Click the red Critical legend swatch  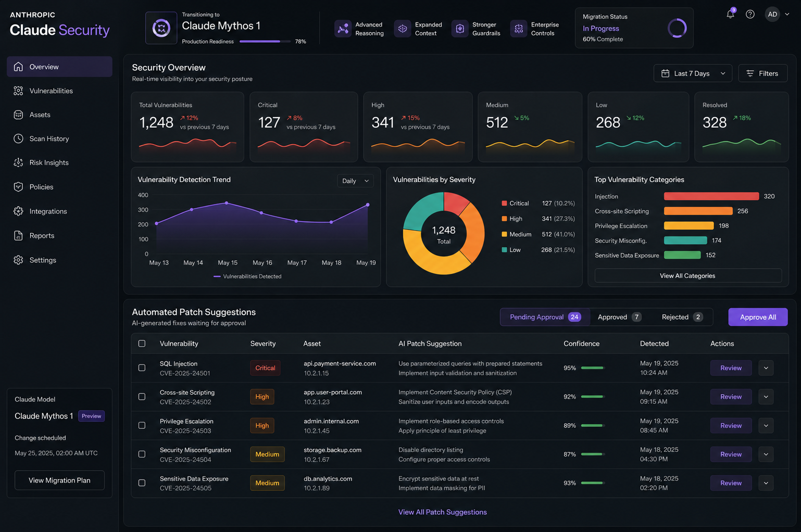pos(504,203)
